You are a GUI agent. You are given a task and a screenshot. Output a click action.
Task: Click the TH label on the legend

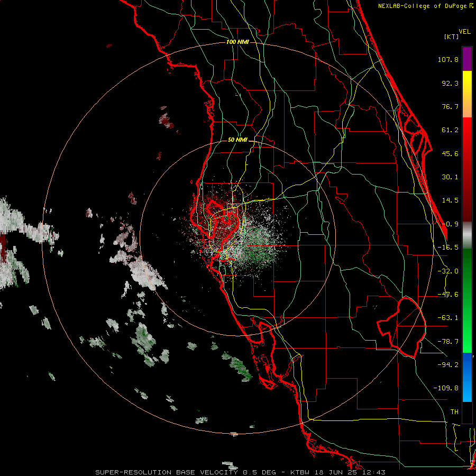[x=454, y=411]
